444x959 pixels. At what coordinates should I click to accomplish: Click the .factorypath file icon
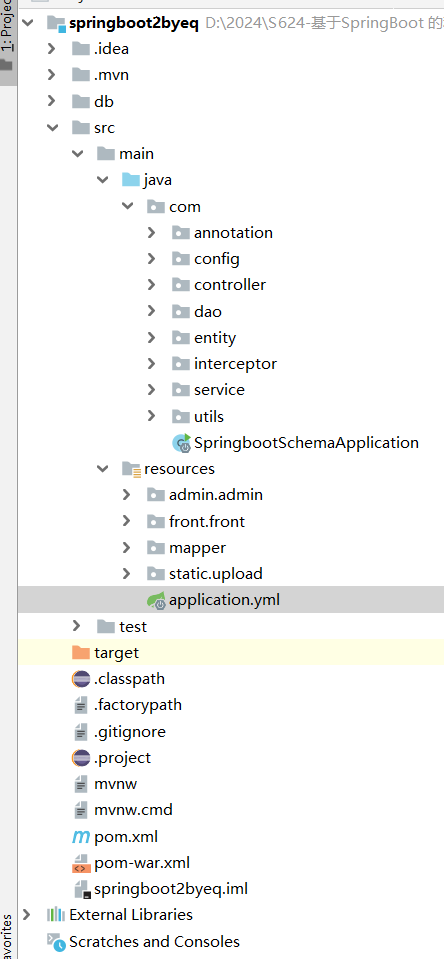[81, 706]
